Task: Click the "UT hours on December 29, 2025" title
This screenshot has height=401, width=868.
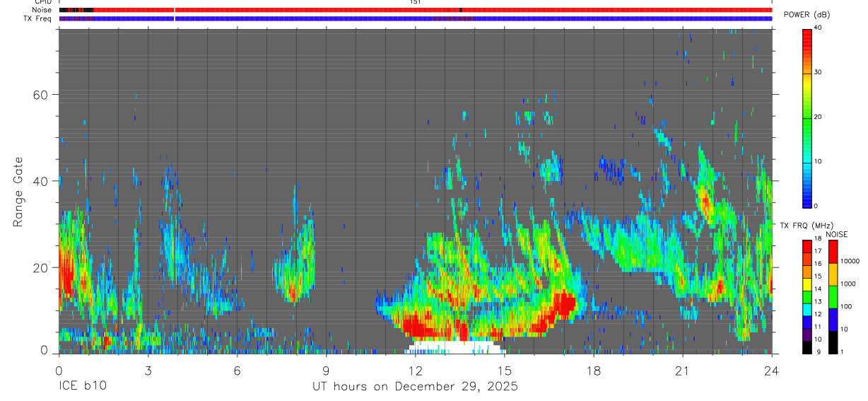Action: click(415, 387)
